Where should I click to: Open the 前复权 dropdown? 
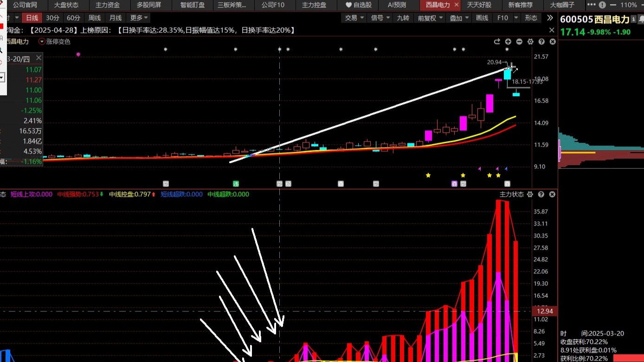coord(430,18)
